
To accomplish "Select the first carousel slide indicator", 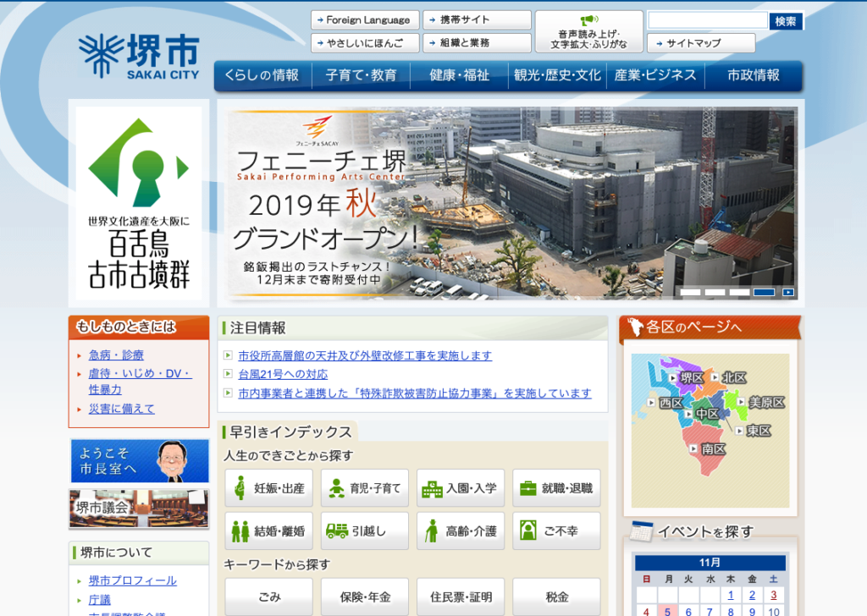I will pos(691,292).
